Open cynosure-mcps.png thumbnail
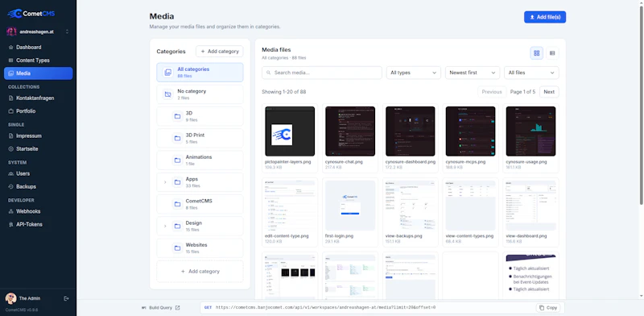 coord(470,131)
